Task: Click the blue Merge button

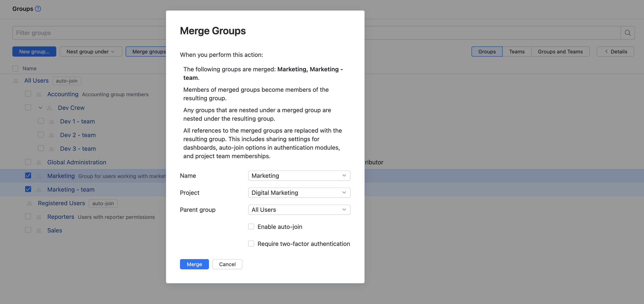Action: (x=194, y=264)
